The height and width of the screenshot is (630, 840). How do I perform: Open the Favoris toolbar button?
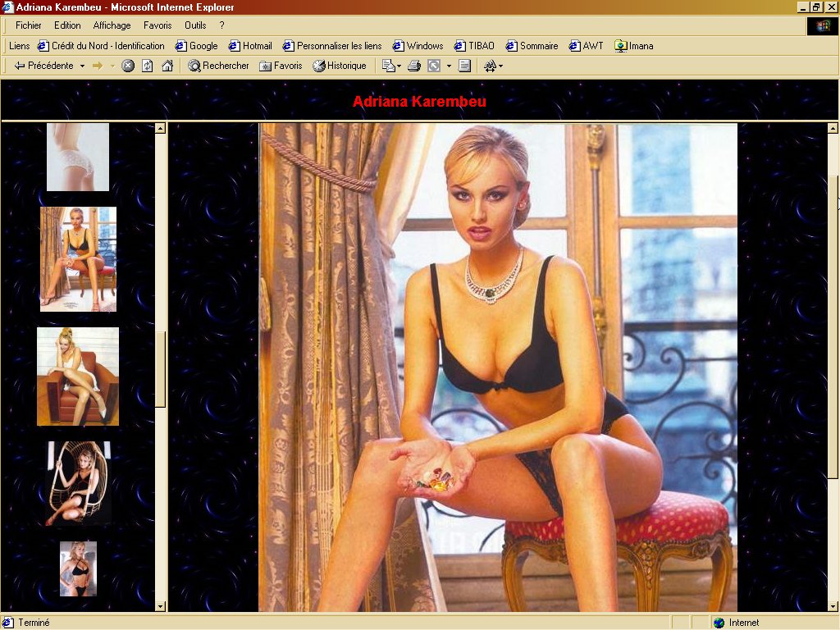(x=281, y=66)
